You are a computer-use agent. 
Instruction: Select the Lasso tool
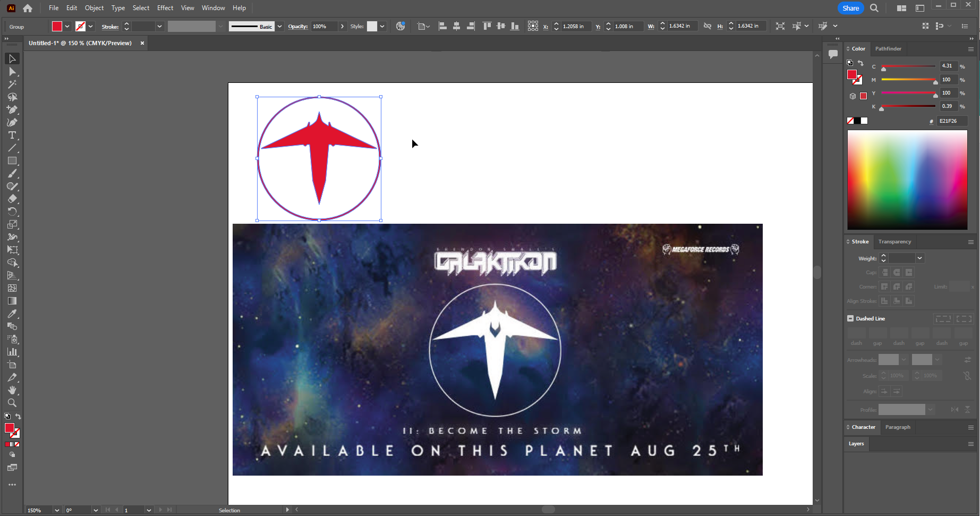[x=12, y=97]
